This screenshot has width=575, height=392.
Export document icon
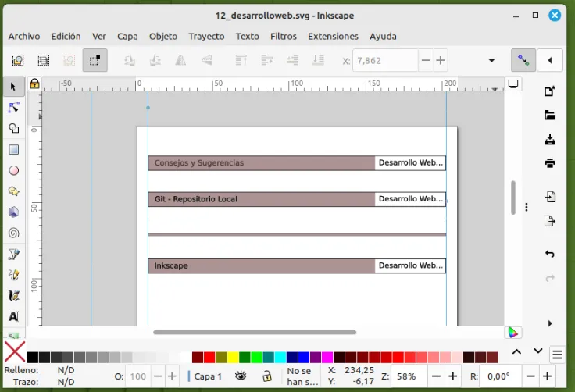pyautogui.click(x=550, y=221)
